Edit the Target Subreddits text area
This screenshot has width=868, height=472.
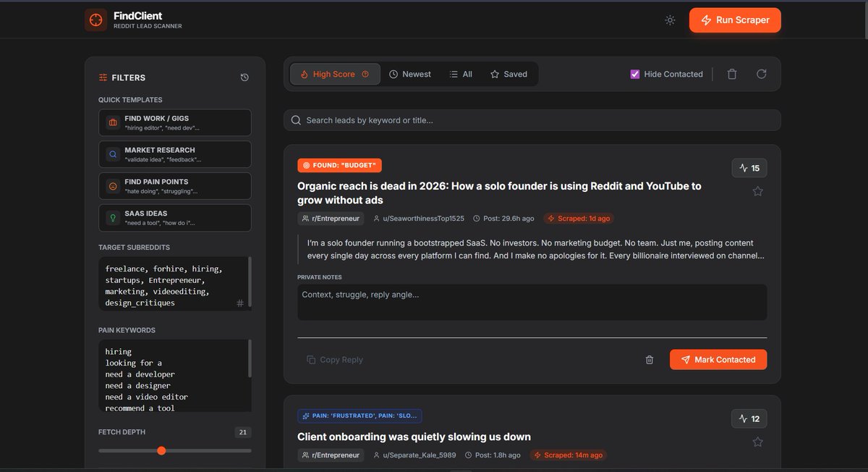click(175, 283)
